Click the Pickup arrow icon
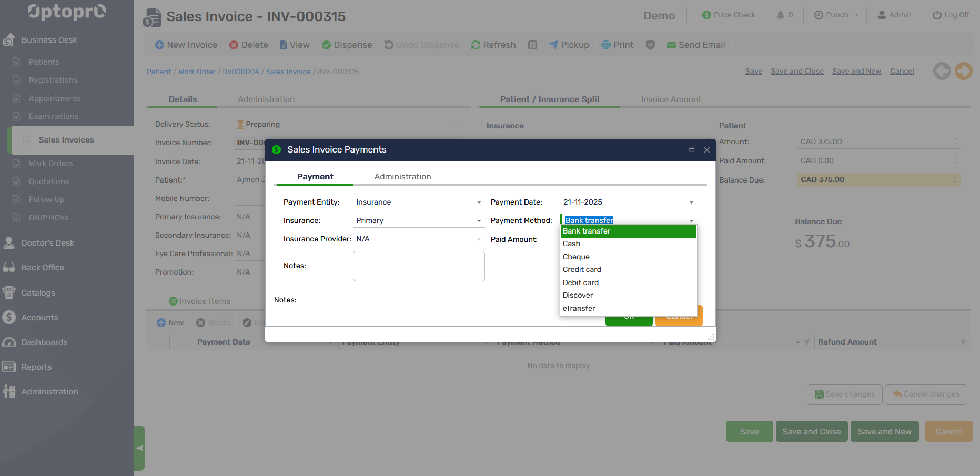Screen dimensions: 980x476 point(553,45)
